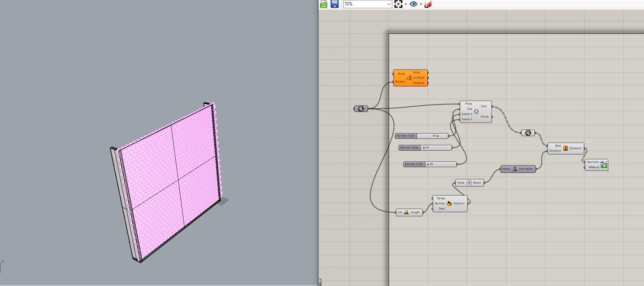
Task: Click the Zoom Extents toolbar icon
Action: click(x=398, y=4)
